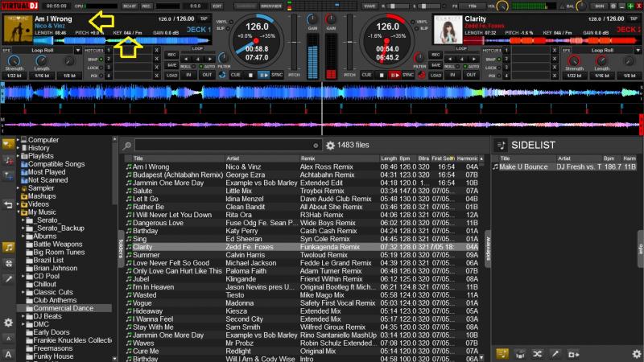Click the Clarity album art on Deck 2
644x362 pixels.
tap(448, 30)
